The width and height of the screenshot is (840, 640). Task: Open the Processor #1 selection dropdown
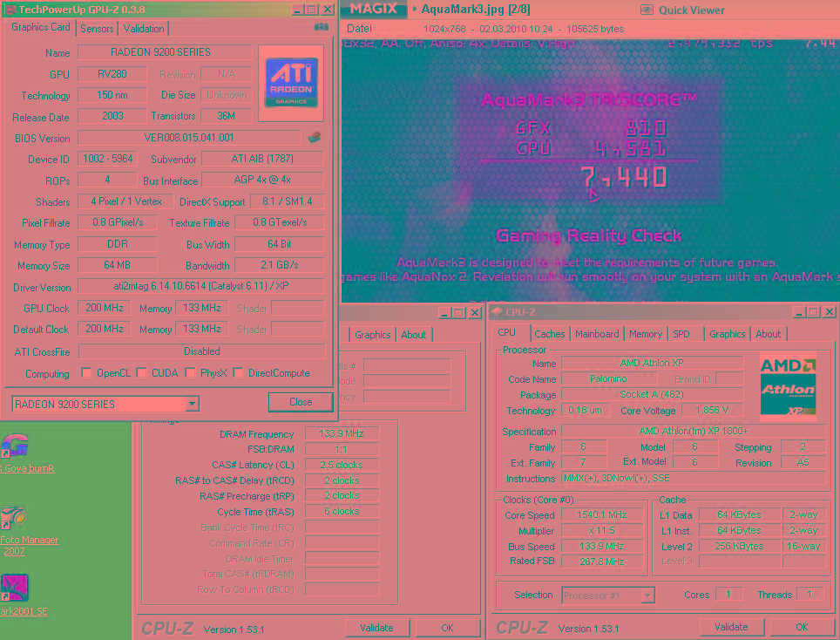(x=647, y=595)
